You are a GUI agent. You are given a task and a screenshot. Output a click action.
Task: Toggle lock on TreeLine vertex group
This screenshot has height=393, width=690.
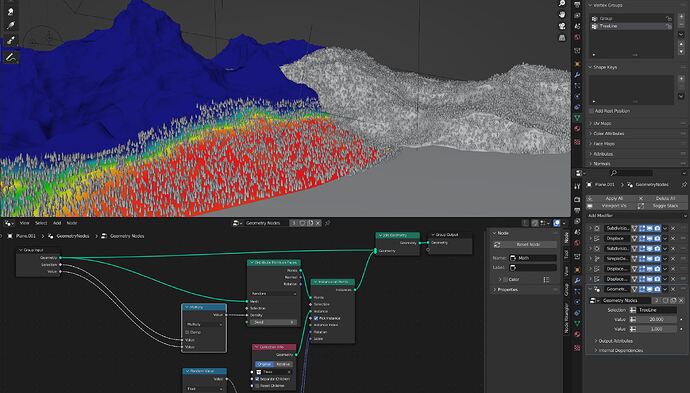click(668, 26)
